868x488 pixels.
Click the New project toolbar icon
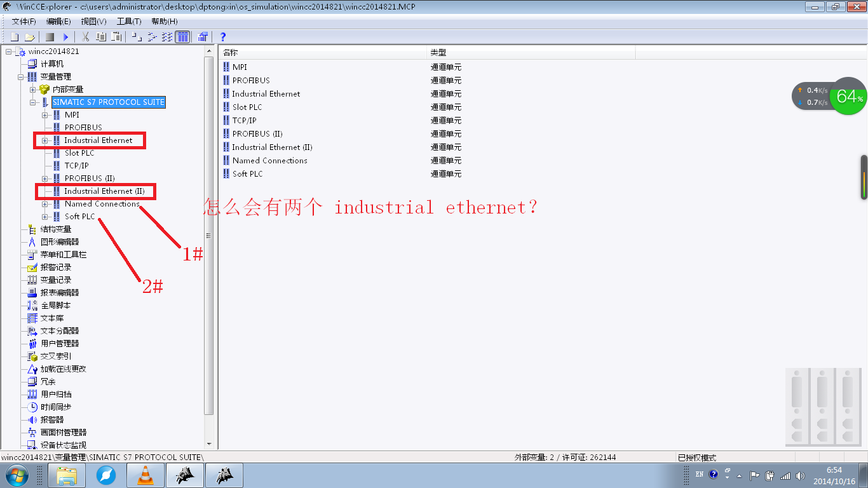point(15,37)
